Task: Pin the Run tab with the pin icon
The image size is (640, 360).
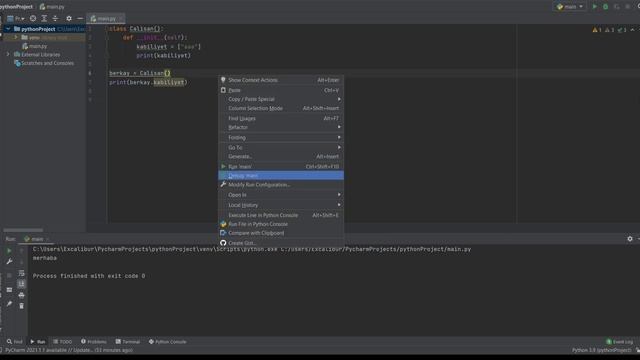Action: tap(9, 304)
